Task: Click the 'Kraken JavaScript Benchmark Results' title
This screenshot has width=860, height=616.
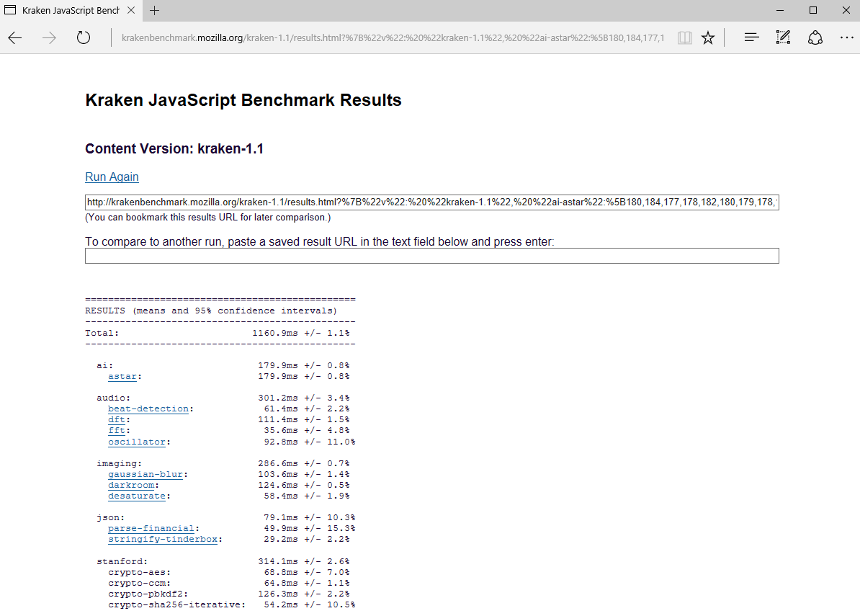Action: pyautogui.click(x=243, y=100)
